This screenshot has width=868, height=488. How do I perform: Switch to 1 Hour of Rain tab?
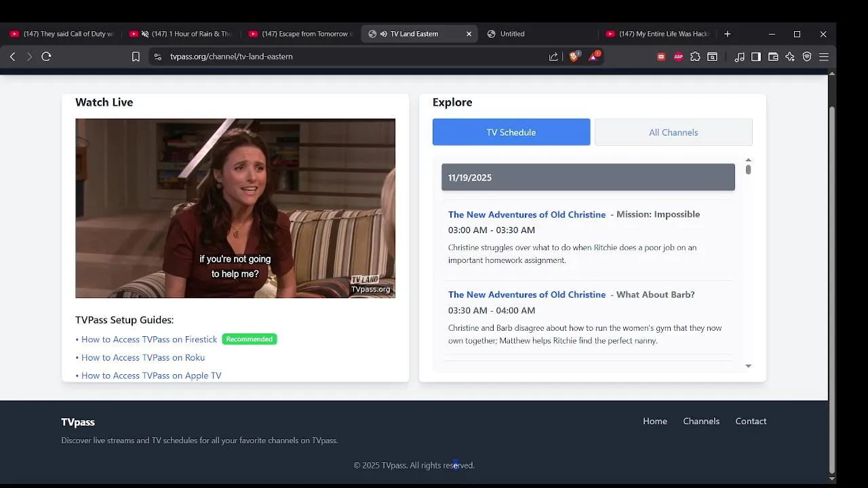[181, 34]
